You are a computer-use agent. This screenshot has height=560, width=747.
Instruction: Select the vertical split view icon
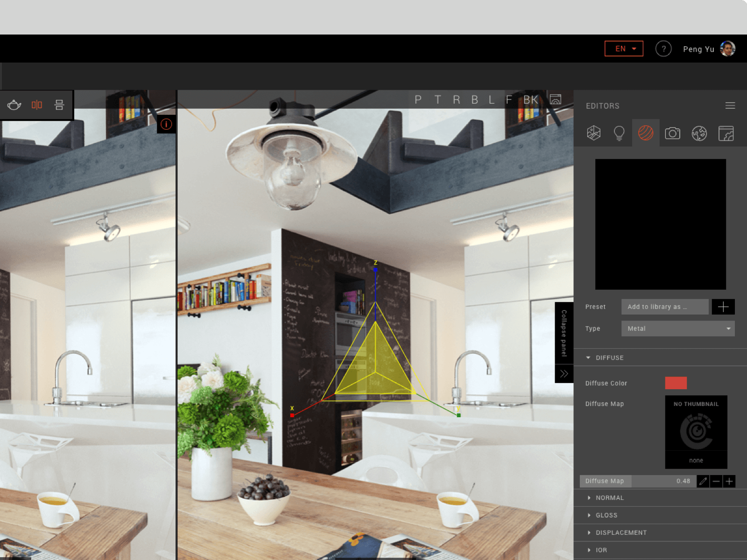tap(37, 105)
